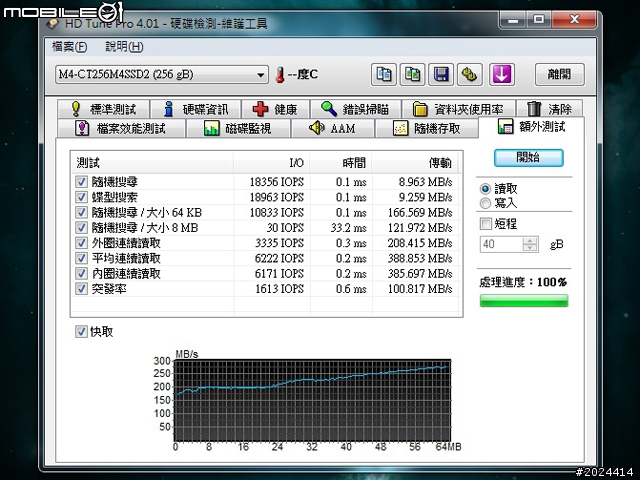Viewport: 640px width, 480px height.
Task: Toggle the 蝶型搜索 test checkbox
Action: coord(81,197)
